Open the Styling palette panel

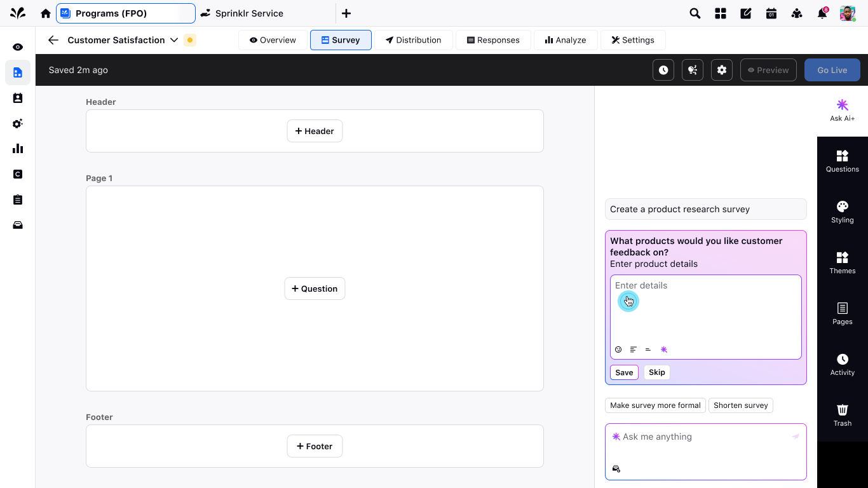click(842, 212)
